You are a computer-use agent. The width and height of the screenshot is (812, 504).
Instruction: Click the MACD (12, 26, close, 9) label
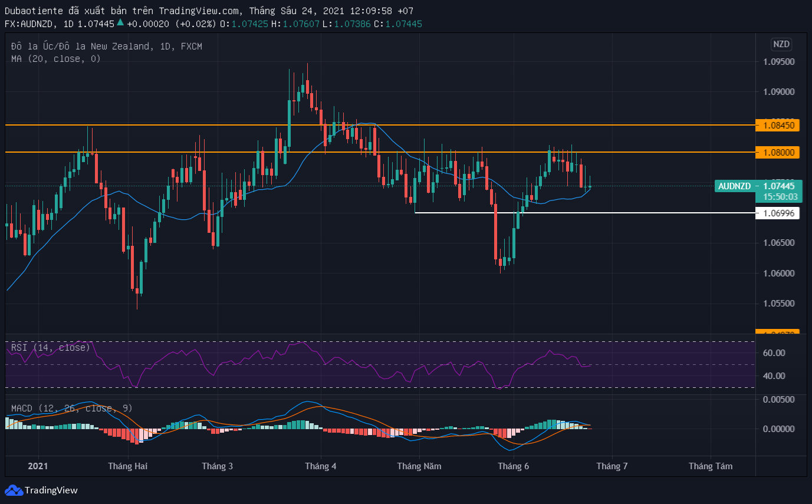[x=72, y=408]
